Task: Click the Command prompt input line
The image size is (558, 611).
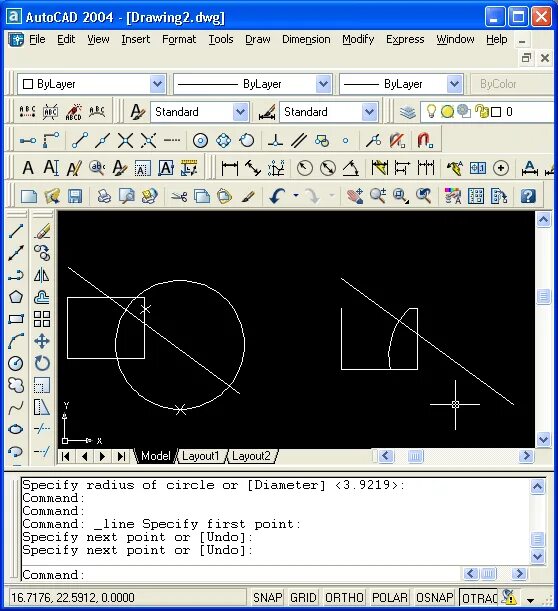Action: pyautogui.click(x=242, y=575)
